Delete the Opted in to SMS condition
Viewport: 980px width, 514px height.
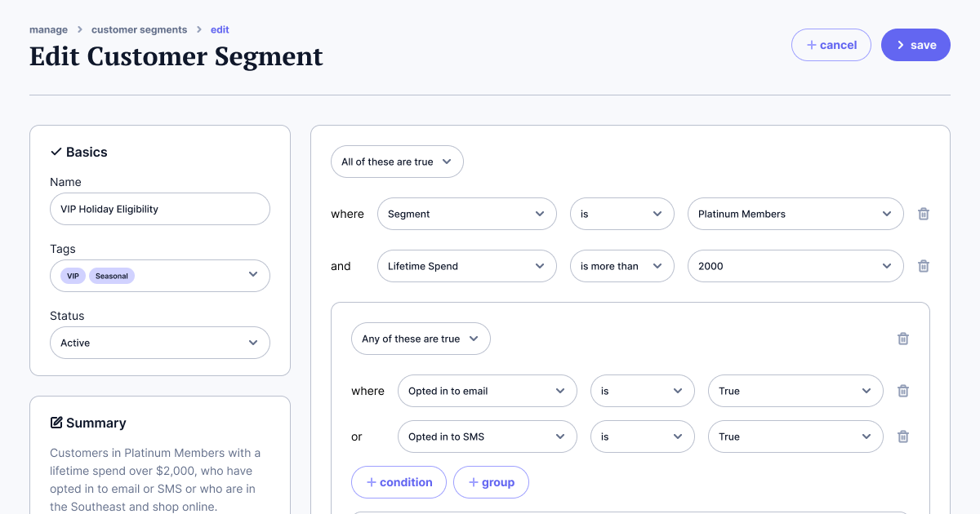pos(903,436)
